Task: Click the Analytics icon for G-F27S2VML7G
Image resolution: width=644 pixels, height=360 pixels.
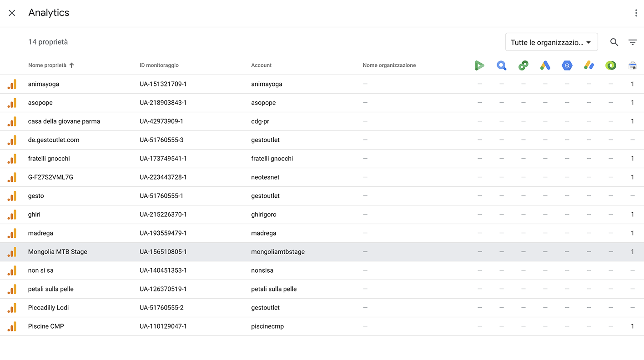Action: coord(12,177)
